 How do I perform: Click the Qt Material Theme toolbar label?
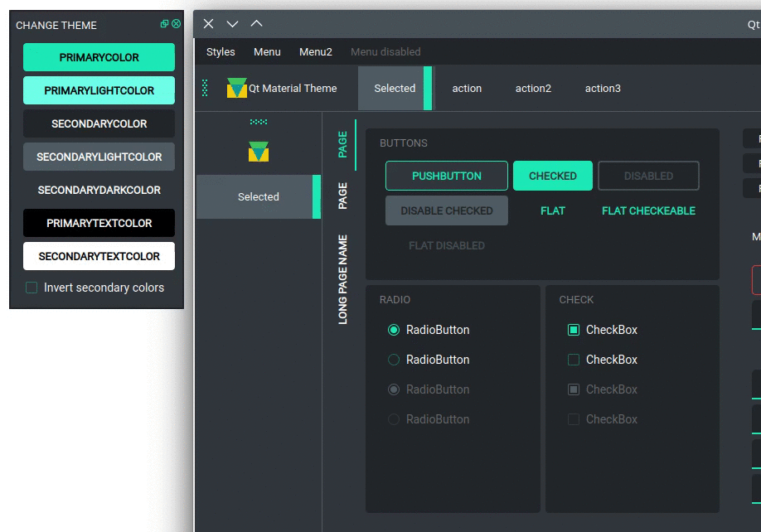click(293, 89)
